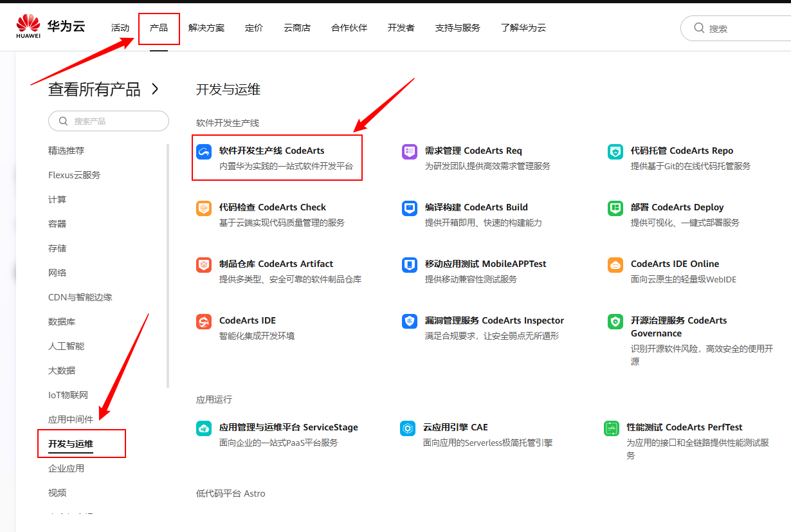The height and width of the screenshot is (532, 791).
Task: Click the CodeArts Governance green icon
Action: pyautogui.click(x=615, y=322)
